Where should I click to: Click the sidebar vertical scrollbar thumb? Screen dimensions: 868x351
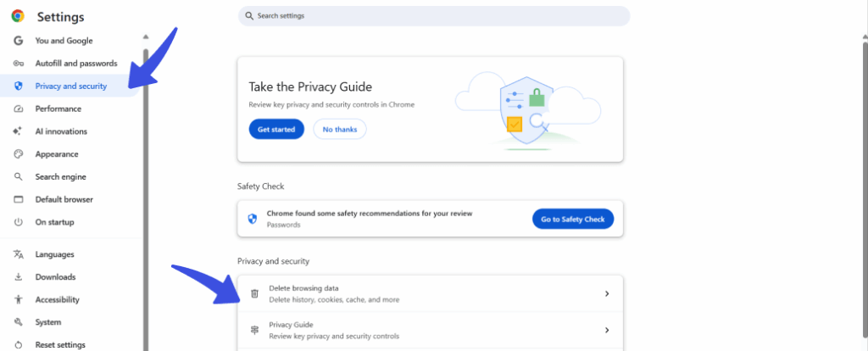click(x=146, y=199)
